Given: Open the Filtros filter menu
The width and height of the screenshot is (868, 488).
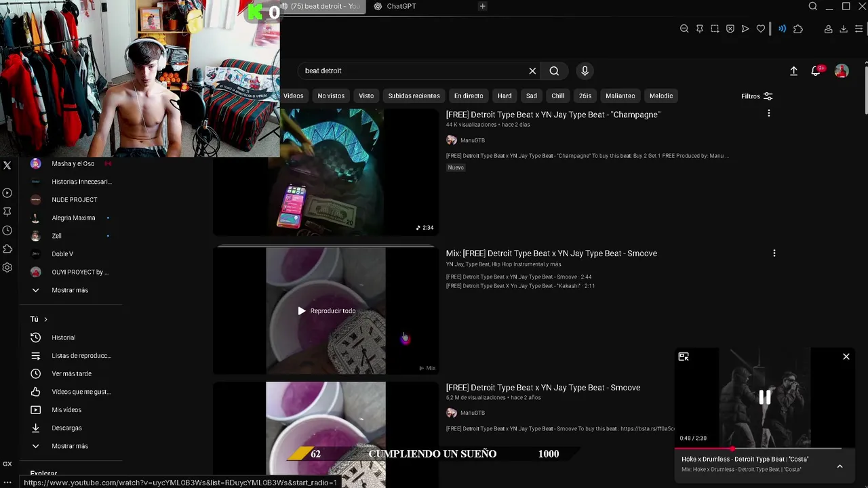Looking at the screenshot, I should pos(757,96).
